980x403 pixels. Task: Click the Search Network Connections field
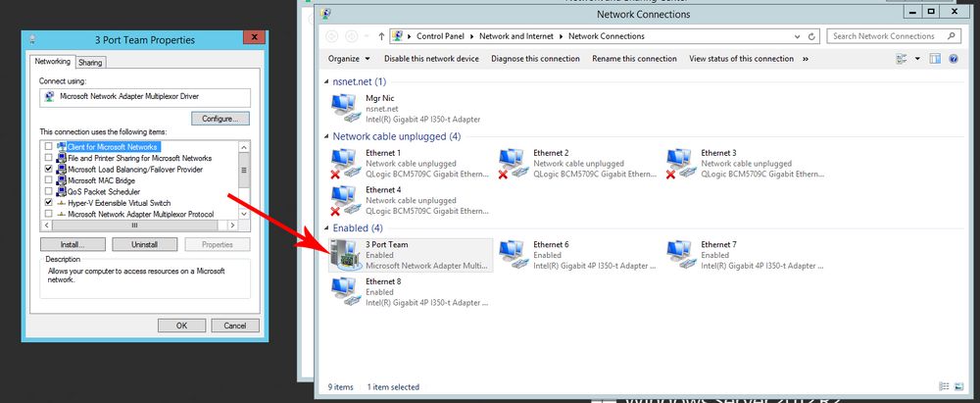click(x=894, y=36)
